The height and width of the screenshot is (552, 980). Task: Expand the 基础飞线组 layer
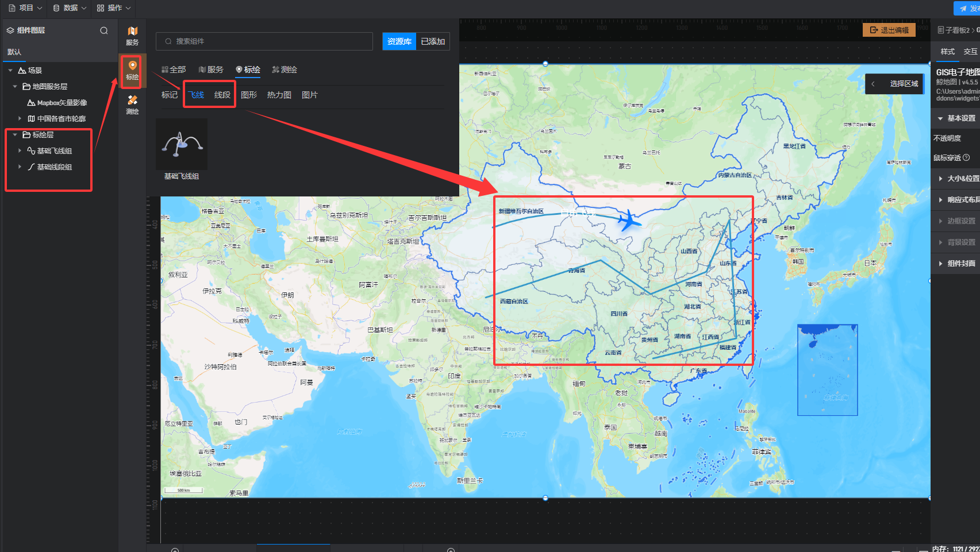pos(20,151)
